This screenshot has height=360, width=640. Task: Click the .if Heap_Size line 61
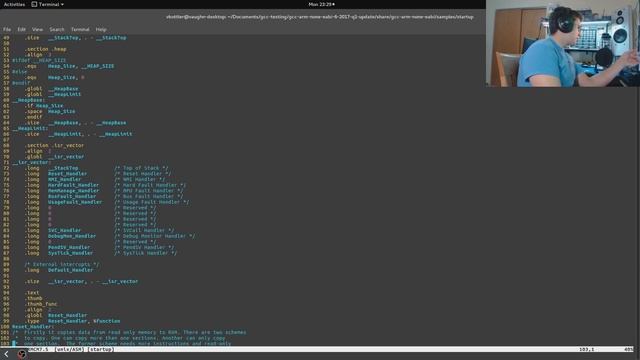pyautogui.click(x=43, y=106)
